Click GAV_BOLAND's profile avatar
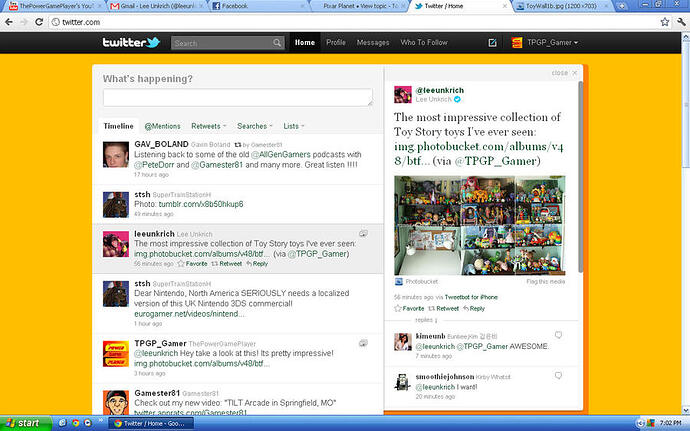This screenshot has height=431, width=690. click(117, 155)
